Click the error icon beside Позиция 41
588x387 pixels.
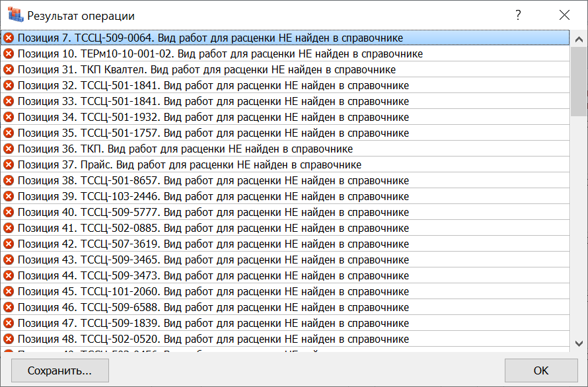click(9, 228)
